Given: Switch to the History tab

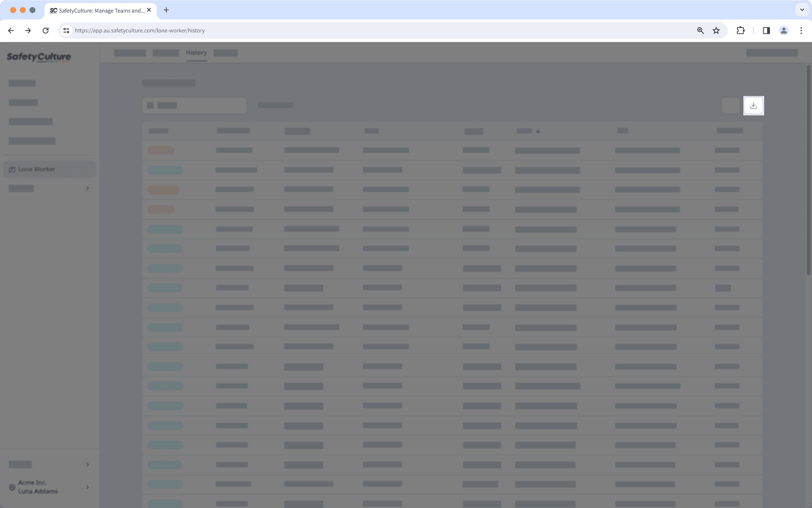Looking at the screenshot, I should coord(196,53).
